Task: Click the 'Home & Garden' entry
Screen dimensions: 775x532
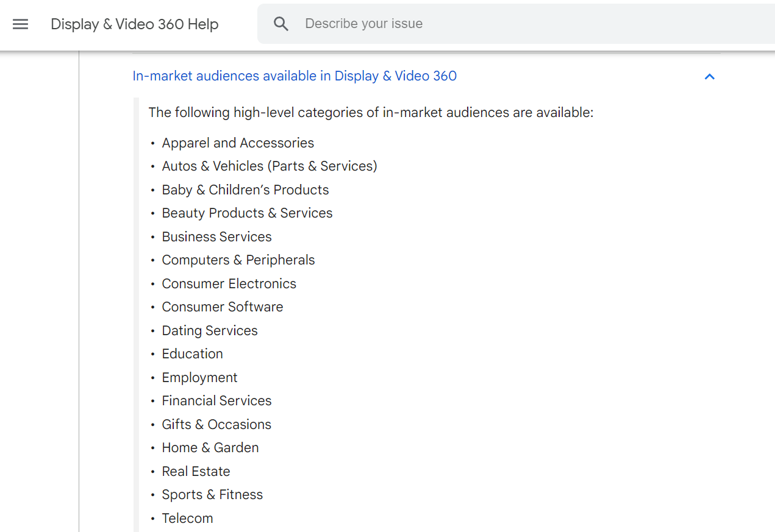Action: click(210, 448)
